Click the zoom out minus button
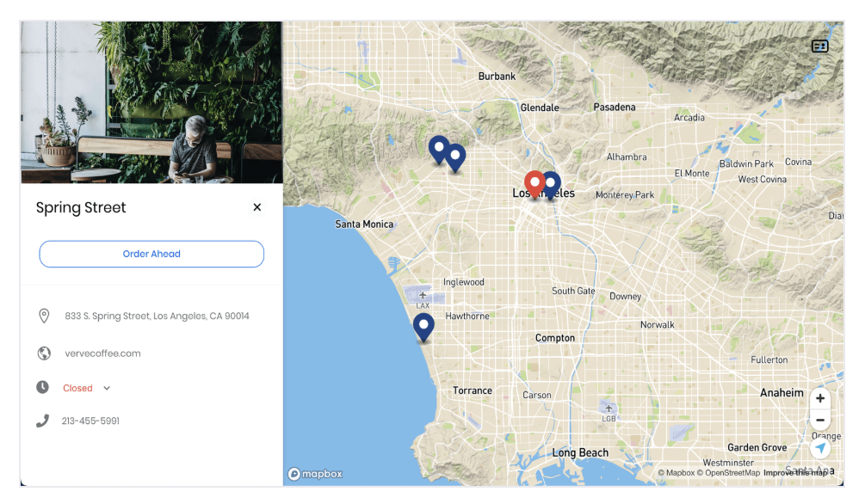Screen dimensions: 859x504 click(820, 421)
